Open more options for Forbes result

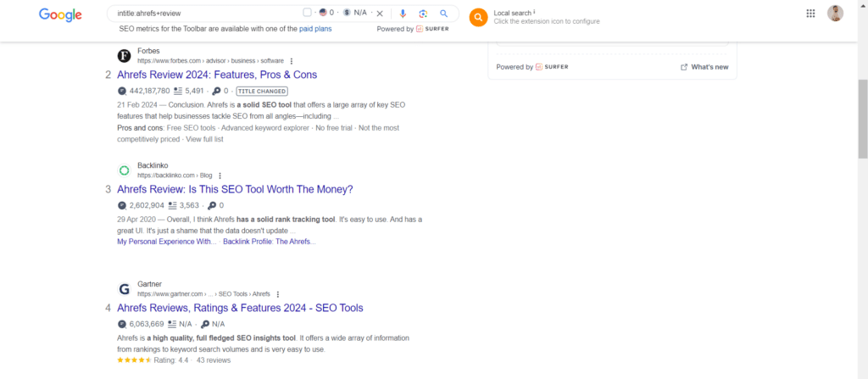point(292,61)
